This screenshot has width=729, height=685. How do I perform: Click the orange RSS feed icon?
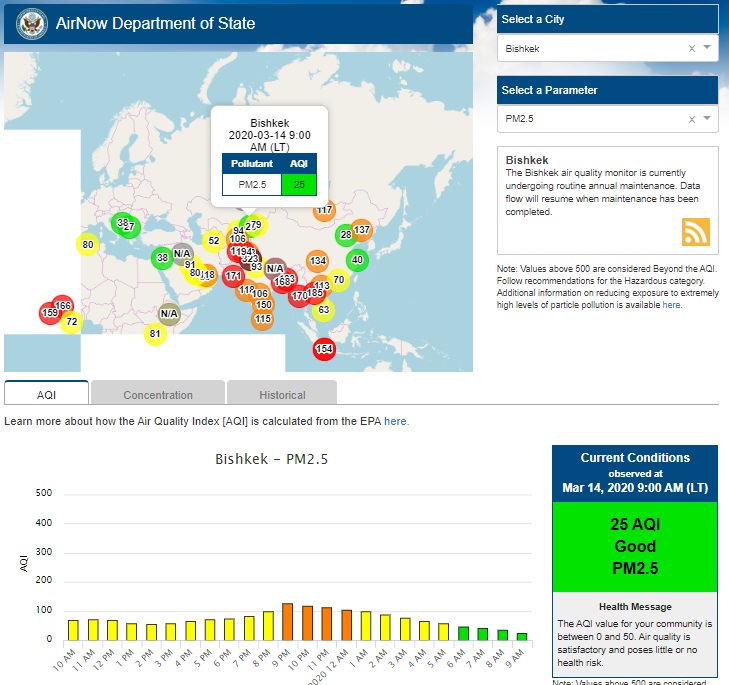click(695, 231)
